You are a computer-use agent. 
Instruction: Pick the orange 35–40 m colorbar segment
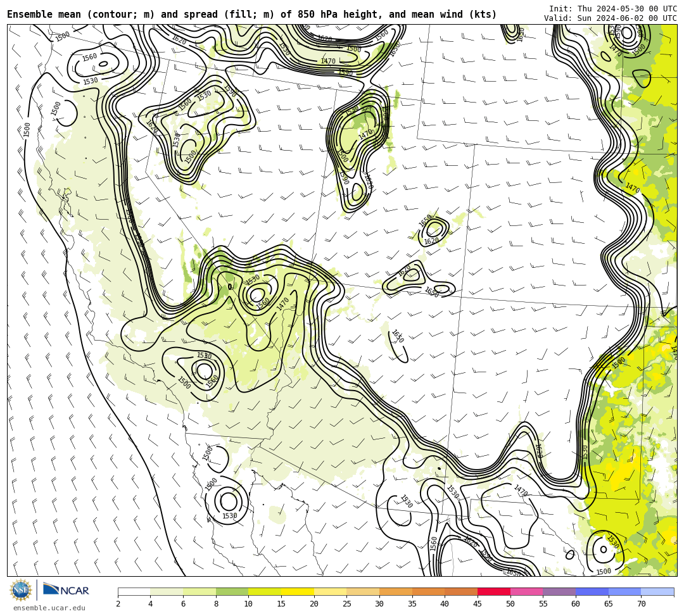point(428,591)
